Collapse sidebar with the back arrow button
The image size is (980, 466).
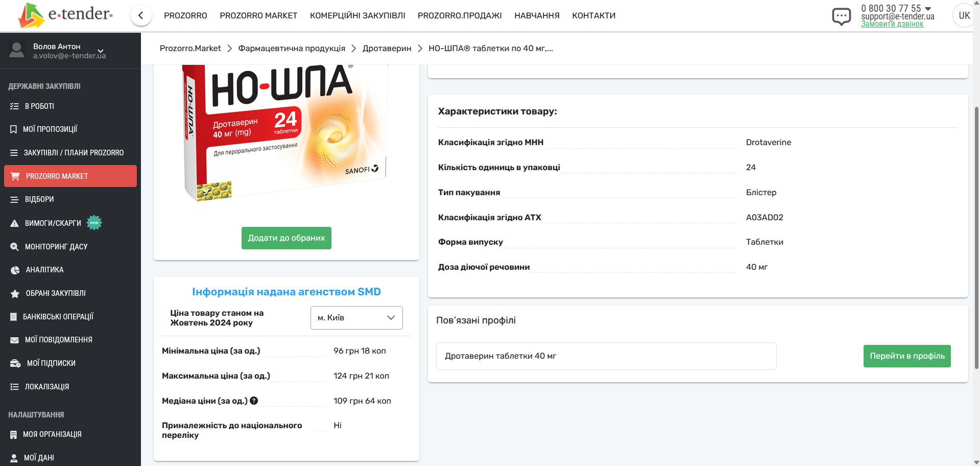(x=141, y=15)
